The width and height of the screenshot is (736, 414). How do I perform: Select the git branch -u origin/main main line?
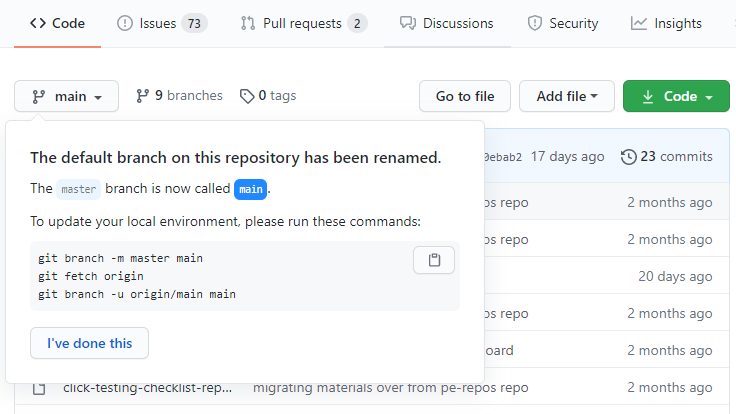tap(137, 294)
